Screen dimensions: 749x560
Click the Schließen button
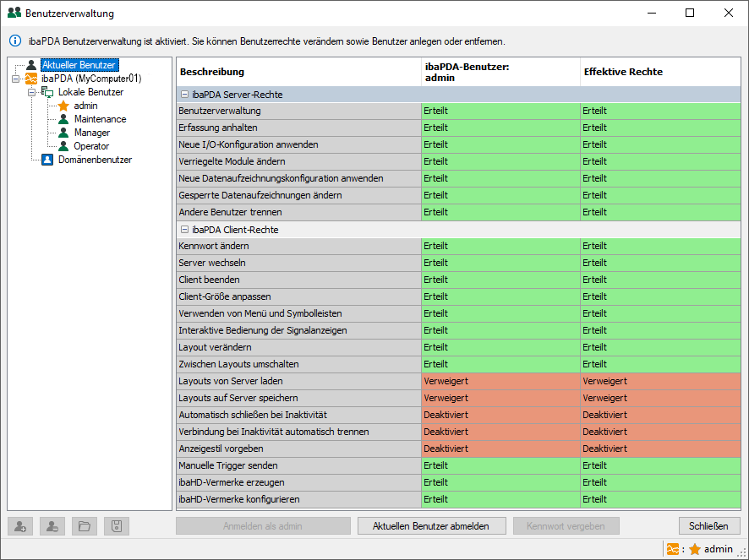click(x=708, y=526)
